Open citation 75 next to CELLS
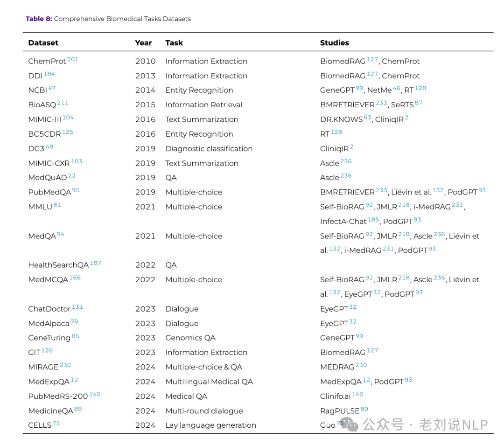This screenshot has height=445, width=504. pyautogui.click(x=56, y=423)
